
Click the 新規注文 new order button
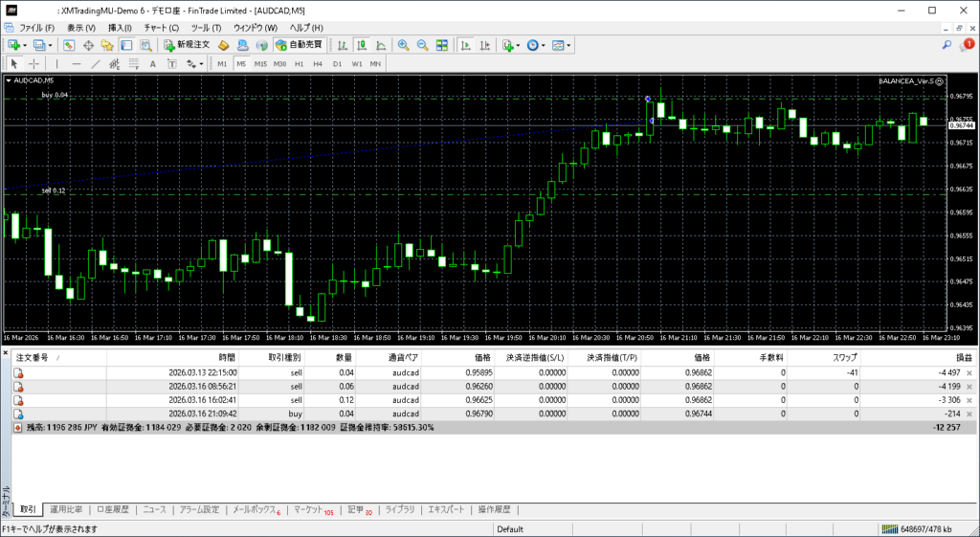point(187,45)
